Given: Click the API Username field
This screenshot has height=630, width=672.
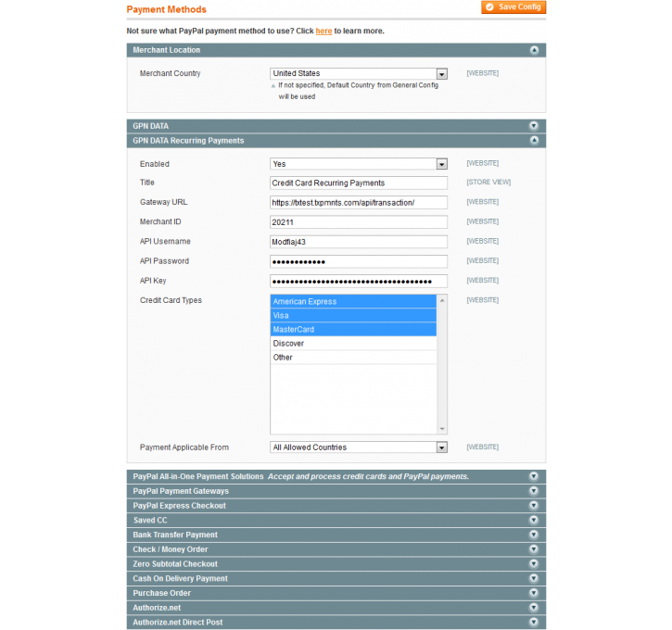Looking at the screenshot, I should point(359,242).
